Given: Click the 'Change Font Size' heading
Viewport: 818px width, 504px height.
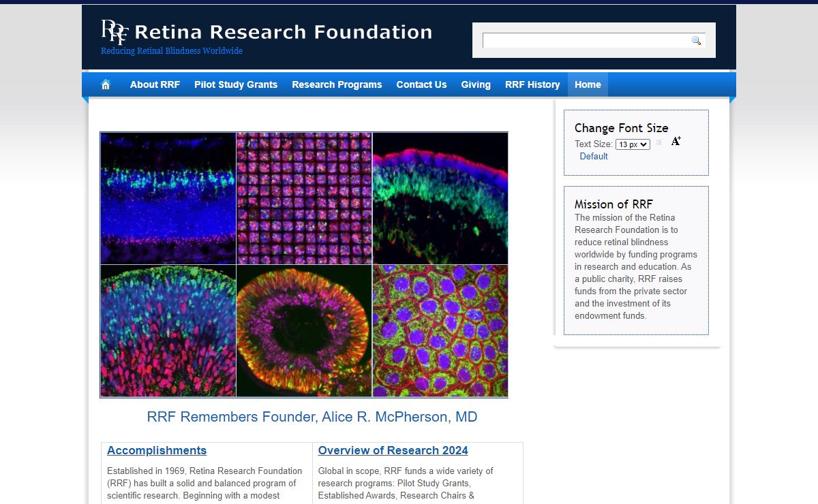Looking at the screenshot, I should [622, 128].
